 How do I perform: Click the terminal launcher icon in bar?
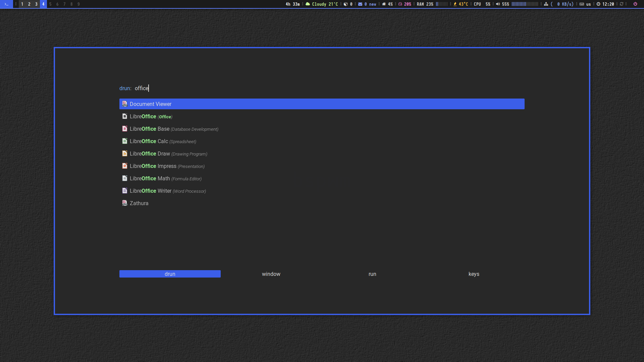(x=6, y=4)
